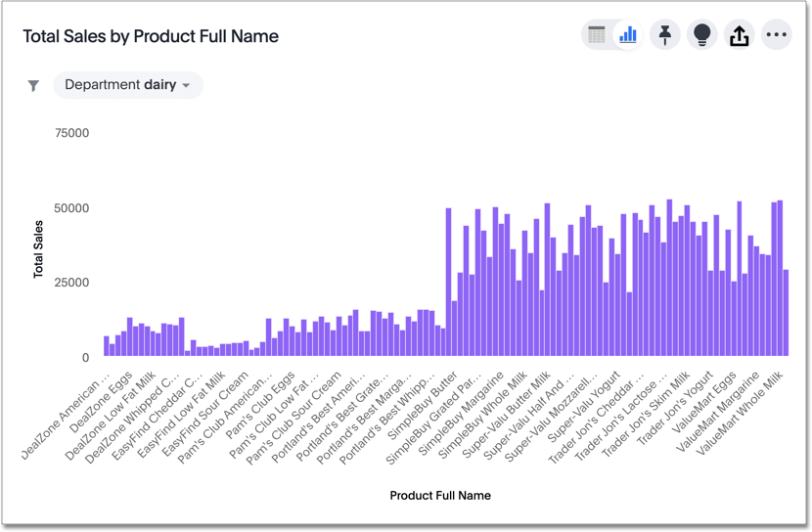The image size is (812, 532).
Task: Click the 50000 y-axis tick label
Action: click(x=70, y=208)
